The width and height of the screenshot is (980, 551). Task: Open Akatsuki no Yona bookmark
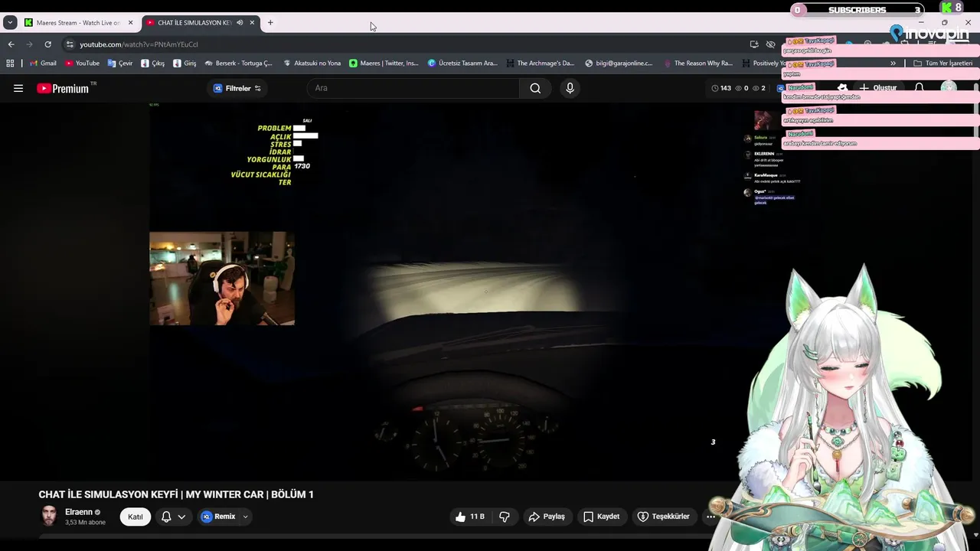click(x=312, y=64)
